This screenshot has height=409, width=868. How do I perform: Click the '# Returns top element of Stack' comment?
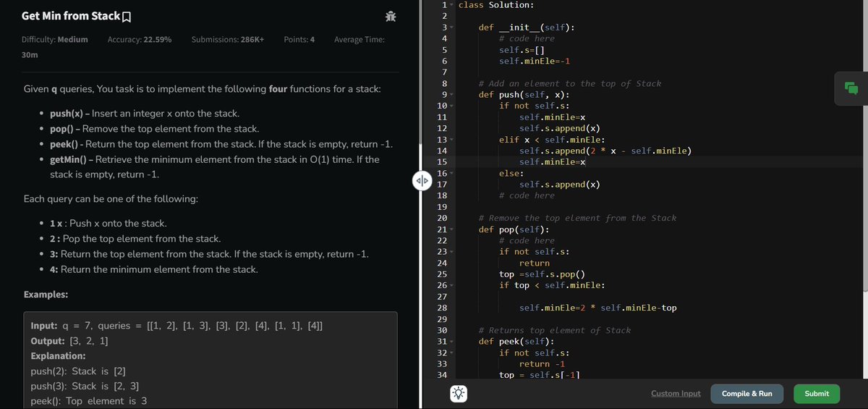[x=554, y=330]
